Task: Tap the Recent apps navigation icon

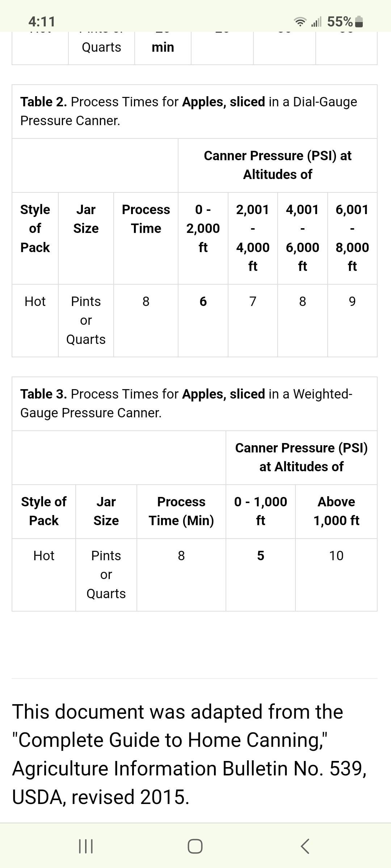Action: [x=86, y=846]
